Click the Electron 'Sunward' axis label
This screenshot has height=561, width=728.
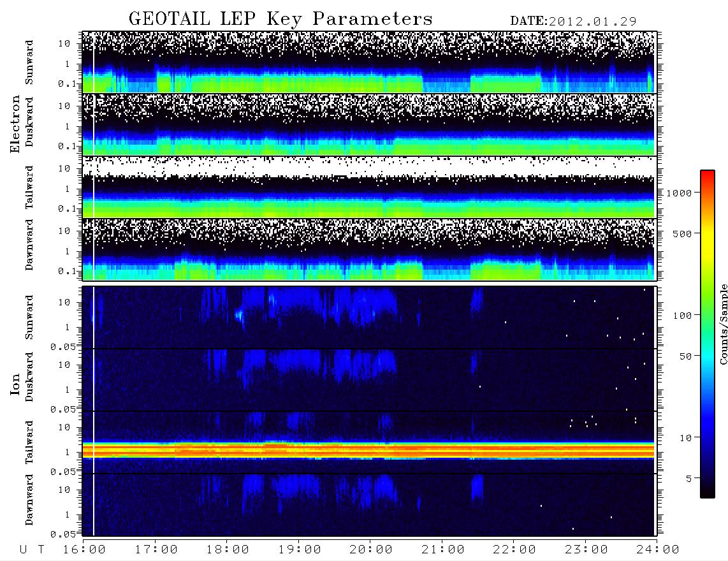(x=29, y=62)
